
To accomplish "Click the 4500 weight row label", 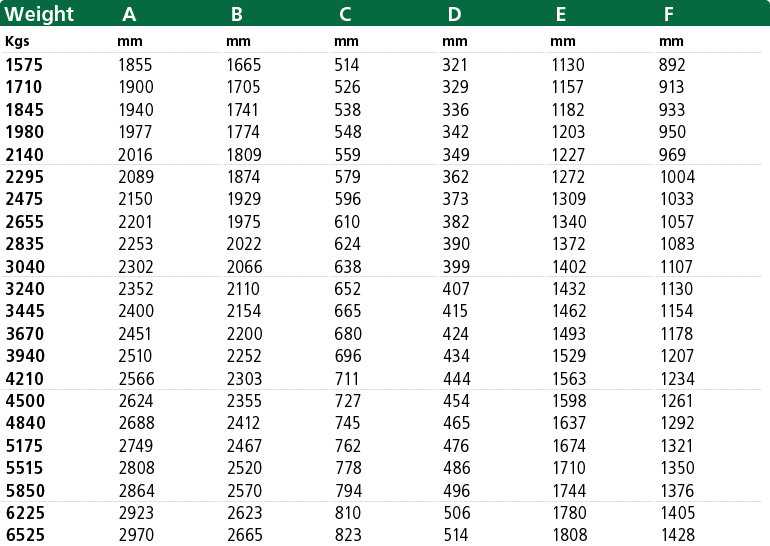I will (x=25, y=401).
